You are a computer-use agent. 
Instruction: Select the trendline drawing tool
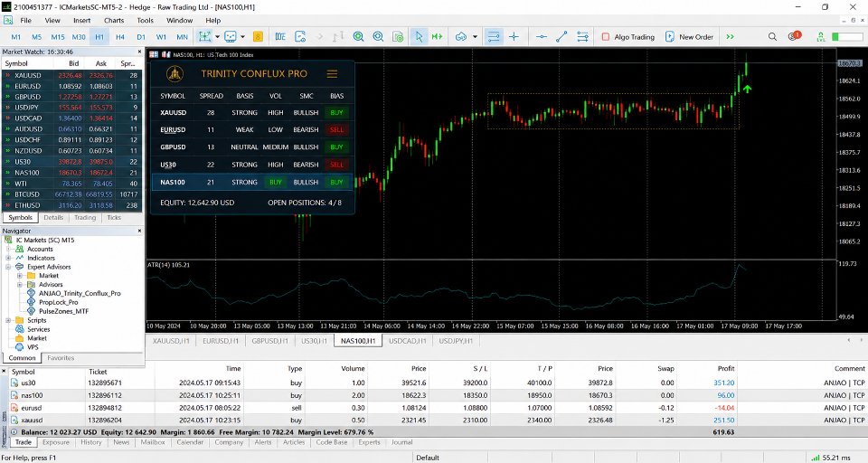coord(561,36)
